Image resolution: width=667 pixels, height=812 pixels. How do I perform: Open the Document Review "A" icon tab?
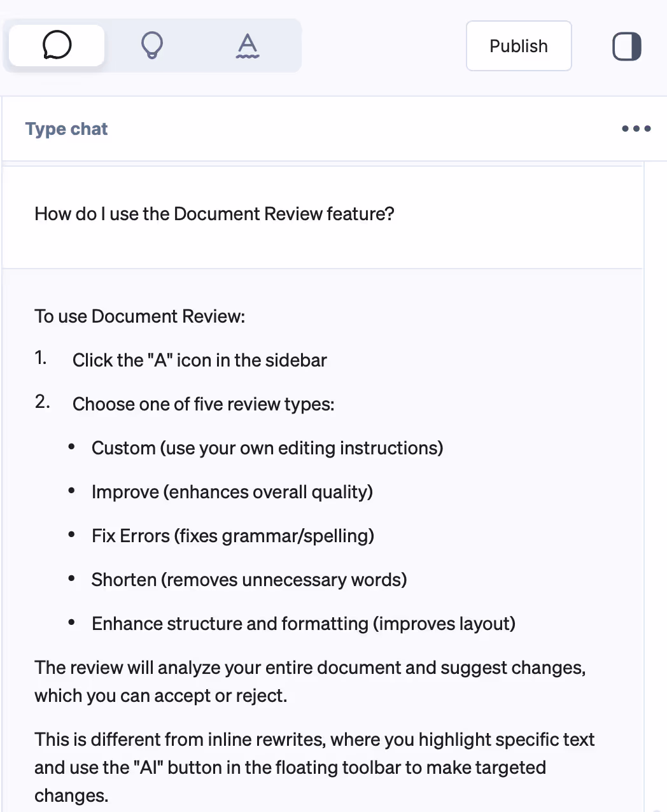pos(247,45)
